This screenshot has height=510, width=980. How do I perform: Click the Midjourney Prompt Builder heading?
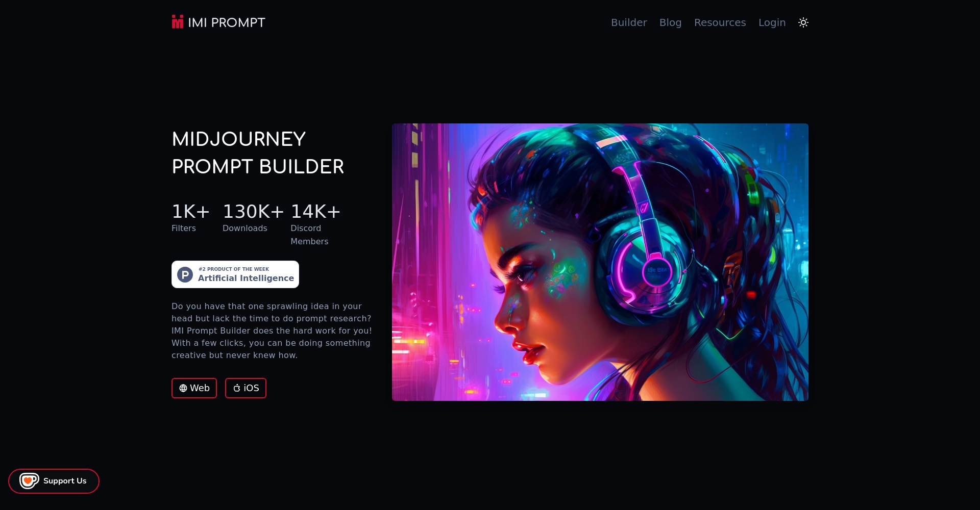pos(258,152)
